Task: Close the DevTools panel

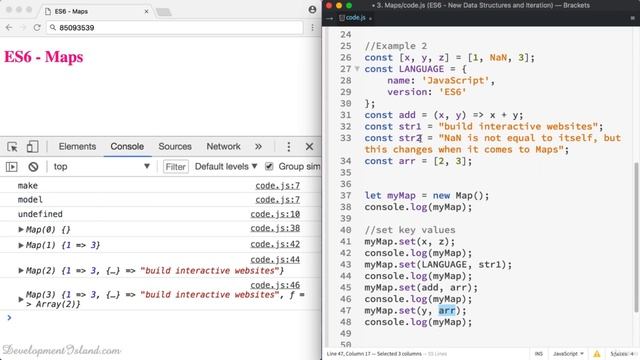Action: coord(309,147)
